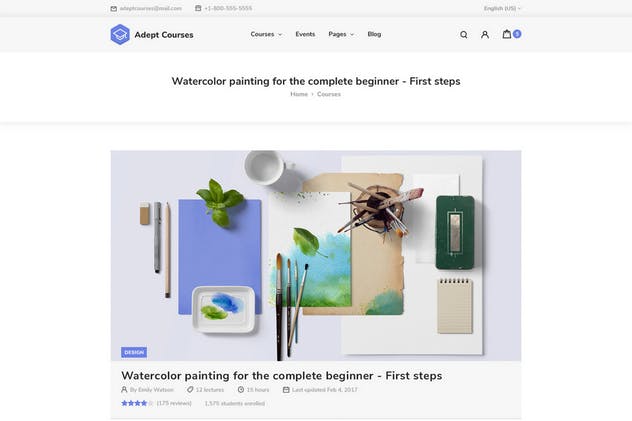Open the Blog menu item
The image size is (632, 421).
(374, 34)
